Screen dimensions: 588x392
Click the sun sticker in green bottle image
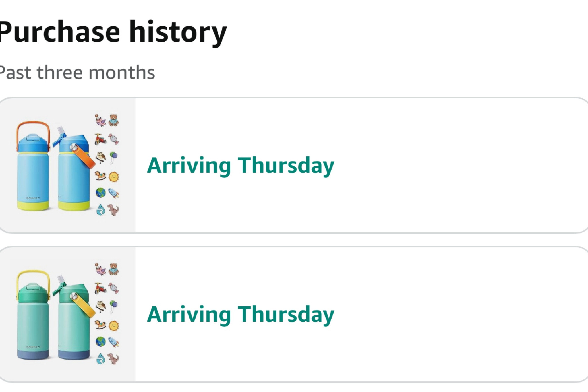pyautogui.click(x=113, y=326)
